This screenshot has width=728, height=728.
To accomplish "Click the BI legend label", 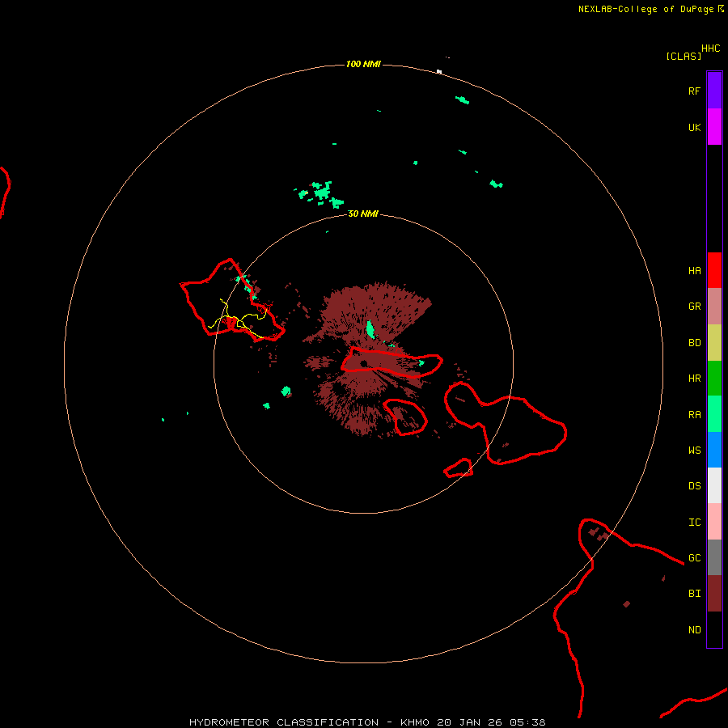I will coord(694,594).
